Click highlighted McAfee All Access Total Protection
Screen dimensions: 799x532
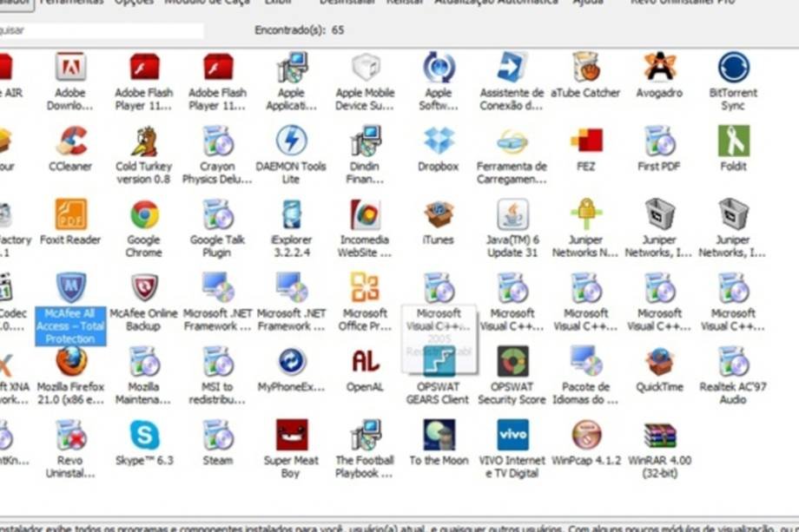click(70, 325)
